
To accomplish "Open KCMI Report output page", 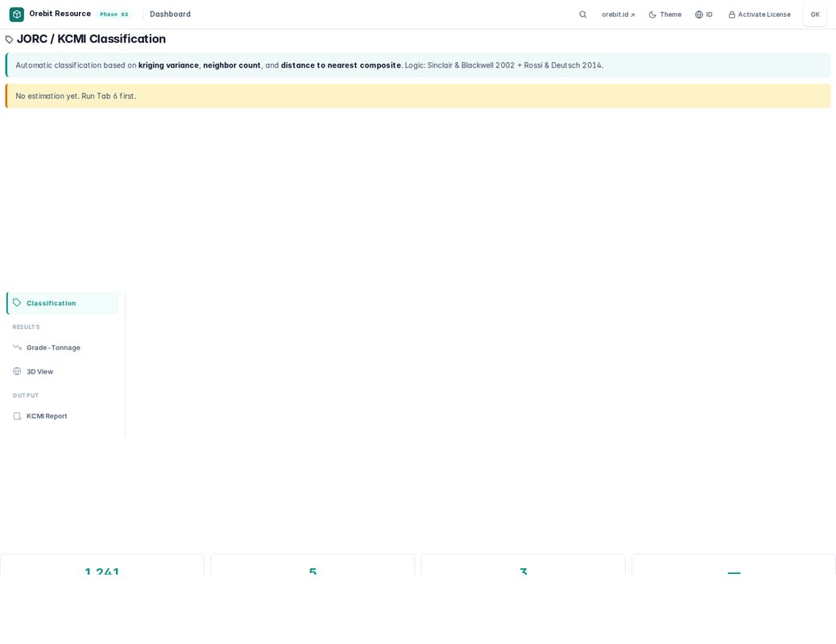I will (63, 416).
